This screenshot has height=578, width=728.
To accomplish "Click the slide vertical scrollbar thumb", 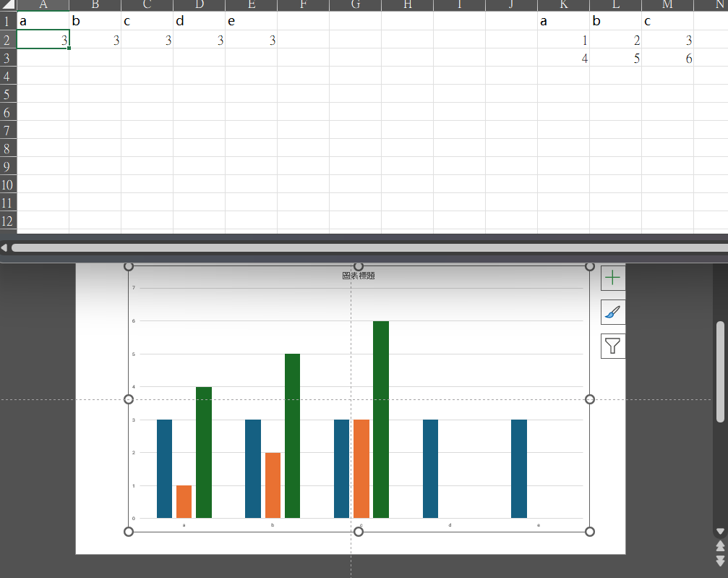I will point(719,371).
